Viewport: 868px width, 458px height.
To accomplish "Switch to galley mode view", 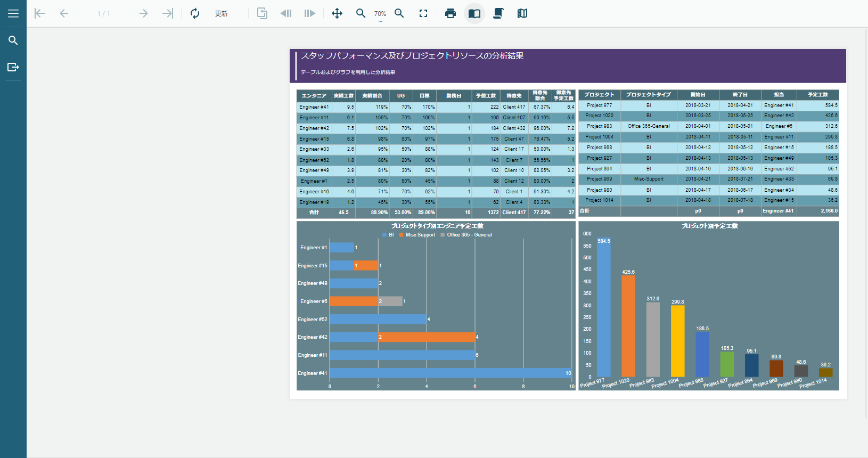I will (522, 13).
